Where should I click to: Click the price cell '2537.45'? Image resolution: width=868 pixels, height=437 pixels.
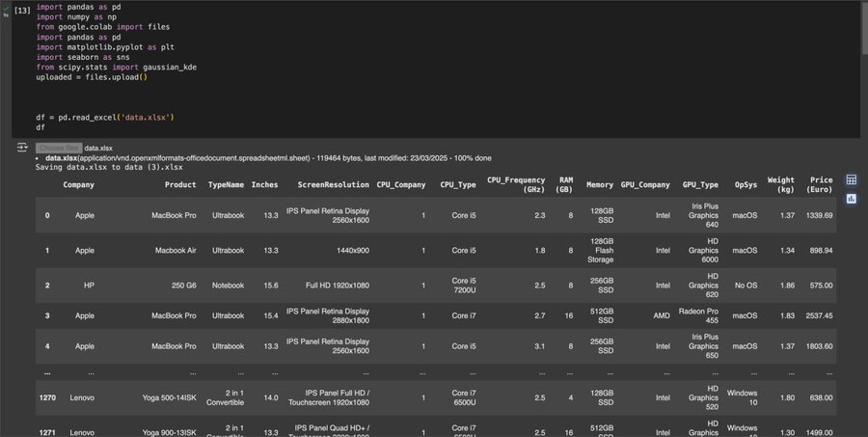click(x=819, y=315)
